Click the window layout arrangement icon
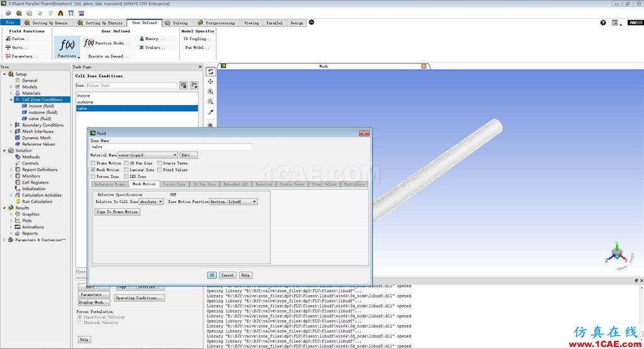 pyautogui.click(x=616, y=23)
